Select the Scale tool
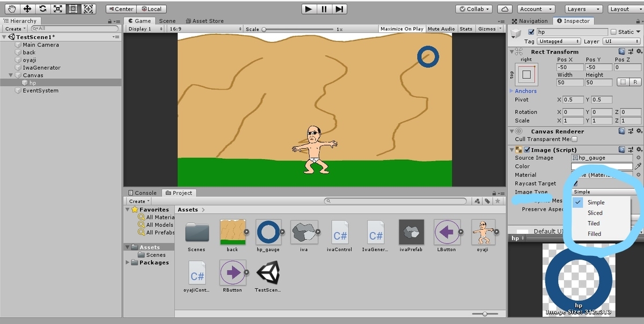Image resolution: width=644 pixels, height=324 pixels. [x=58, y=9]
